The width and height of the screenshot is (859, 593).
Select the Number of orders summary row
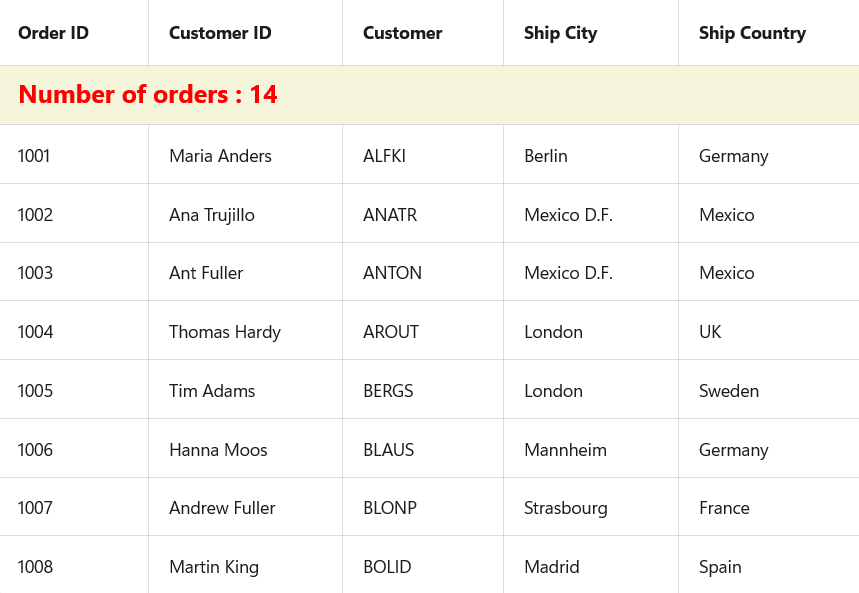[x=148, y=94]
